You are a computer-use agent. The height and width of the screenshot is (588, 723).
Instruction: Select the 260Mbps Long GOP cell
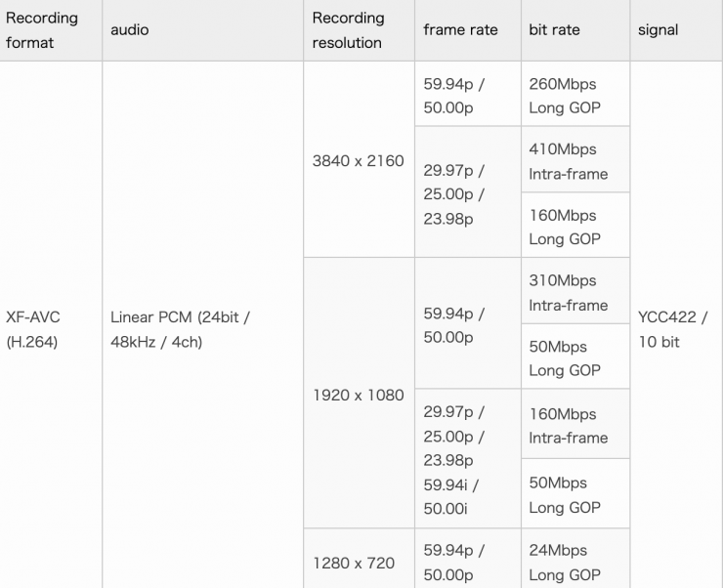pyautogui.click(x=564, y=96)
